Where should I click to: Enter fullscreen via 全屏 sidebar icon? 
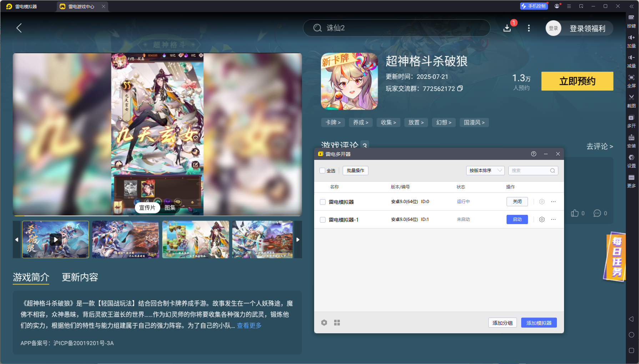point(632,81)
